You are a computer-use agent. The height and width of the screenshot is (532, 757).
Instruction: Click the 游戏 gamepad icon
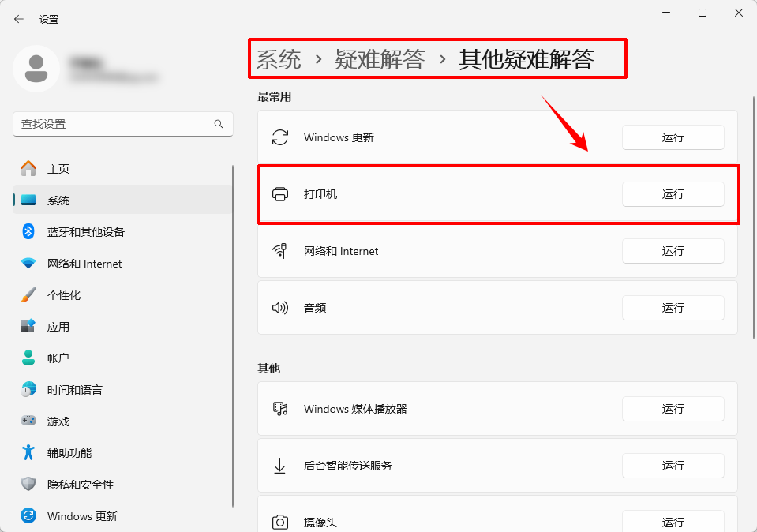coord(28,421)
